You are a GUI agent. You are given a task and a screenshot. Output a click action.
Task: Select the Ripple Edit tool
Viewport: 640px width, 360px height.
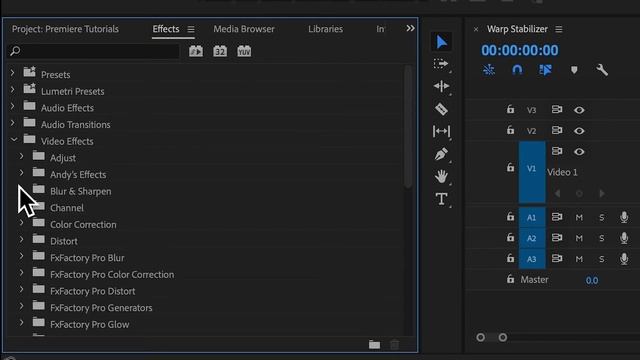pos(441,86)
